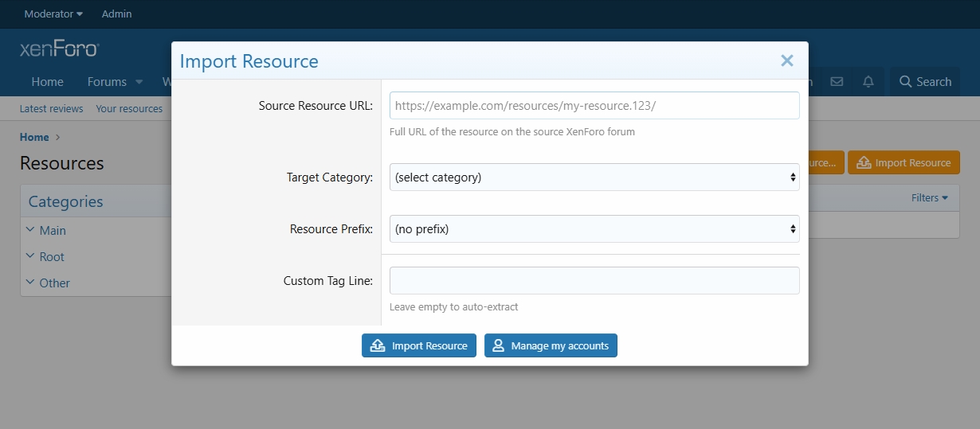Viewport: 980px width, 429px height.
Task: Click the xenForo logo
Action: [59, 49]
